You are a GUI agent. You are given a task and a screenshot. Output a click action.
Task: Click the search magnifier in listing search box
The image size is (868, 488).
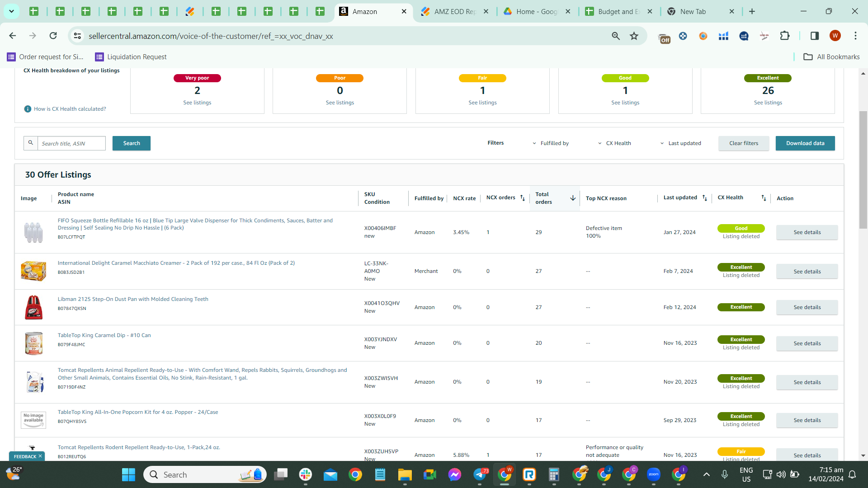(x=31, y=143)
